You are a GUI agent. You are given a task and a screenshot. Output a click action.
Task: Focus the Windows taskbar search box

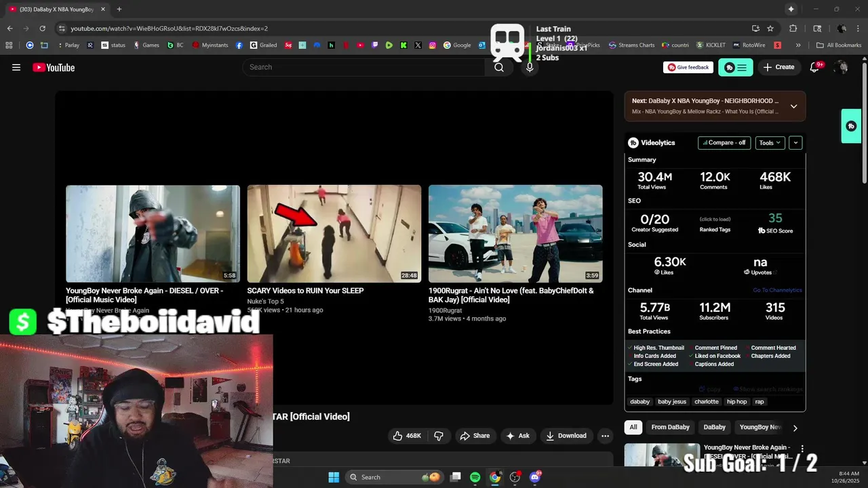pyautogui.click(x=395, y=477)
